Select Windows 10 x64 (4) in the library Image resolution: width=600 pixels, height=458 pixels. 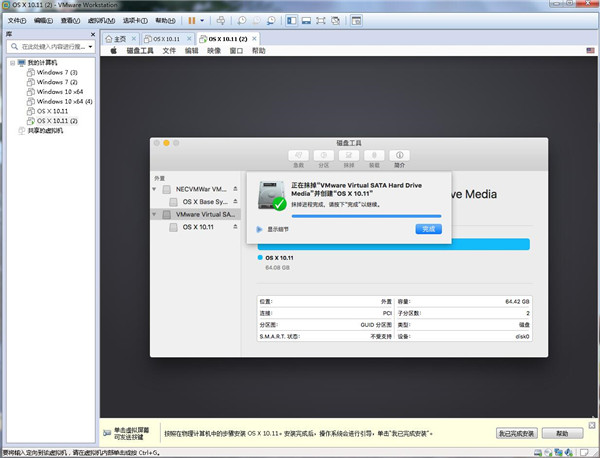click(59, 101)
